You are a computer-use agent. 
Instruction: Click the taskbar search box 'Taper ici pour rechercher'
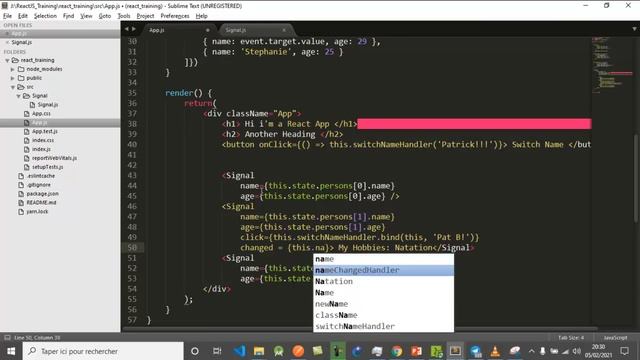pos(103,351)
